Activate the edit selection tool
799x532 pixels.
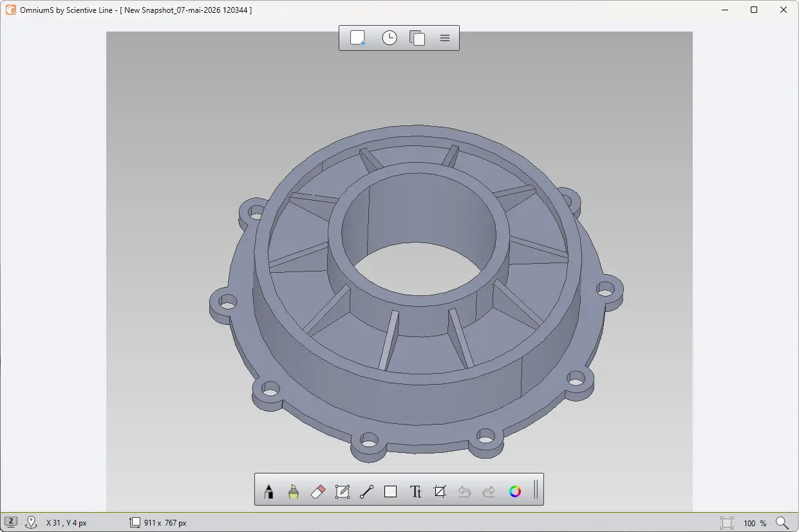[x=343, y=491]
